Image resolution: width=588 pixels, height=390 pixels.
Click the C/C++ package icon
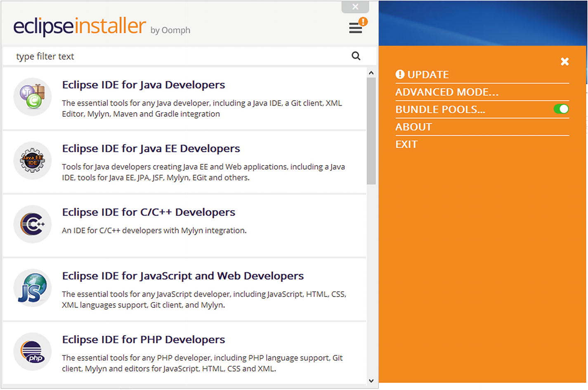tap(33, 224)
